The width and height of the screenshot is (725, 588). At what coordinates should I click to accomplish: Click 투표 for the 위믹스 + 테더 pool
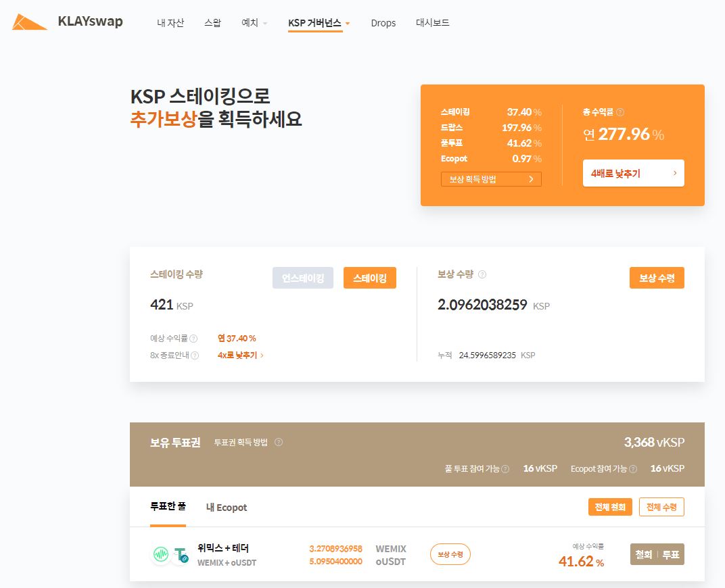coord(671,554)
